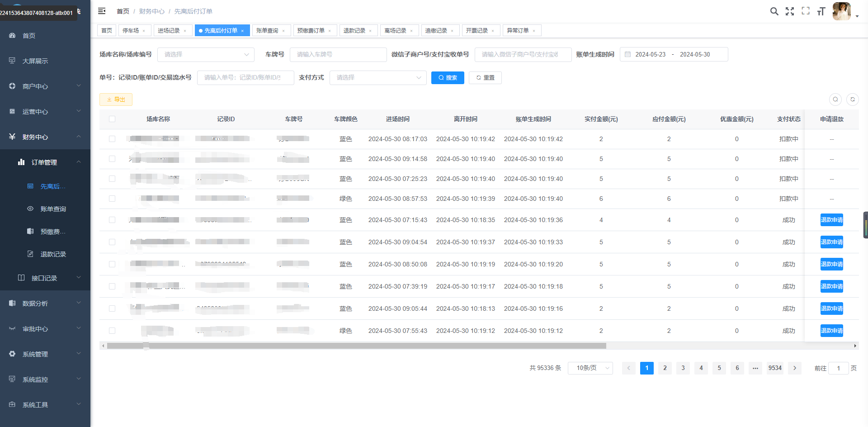Click 退款申请 for 07:15:43 row
This screenshot has height=427, width=868.
[832, 220]
